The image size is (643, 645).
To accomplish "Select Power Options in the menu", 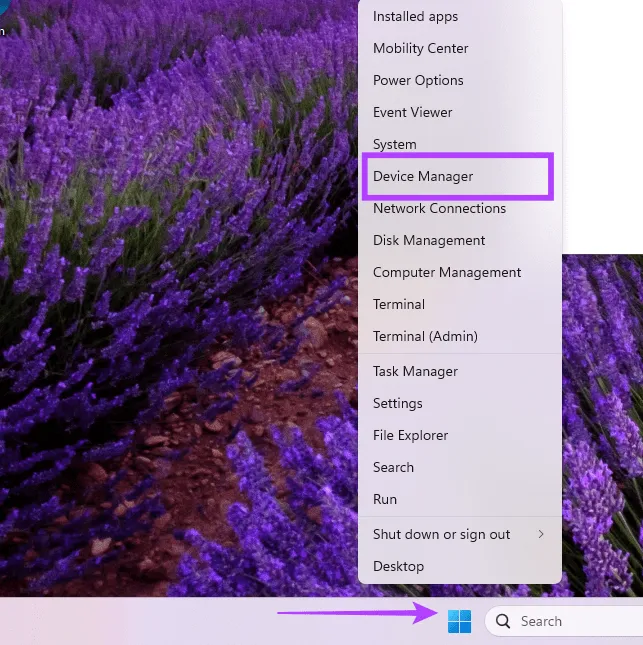I will pos(418,80).
